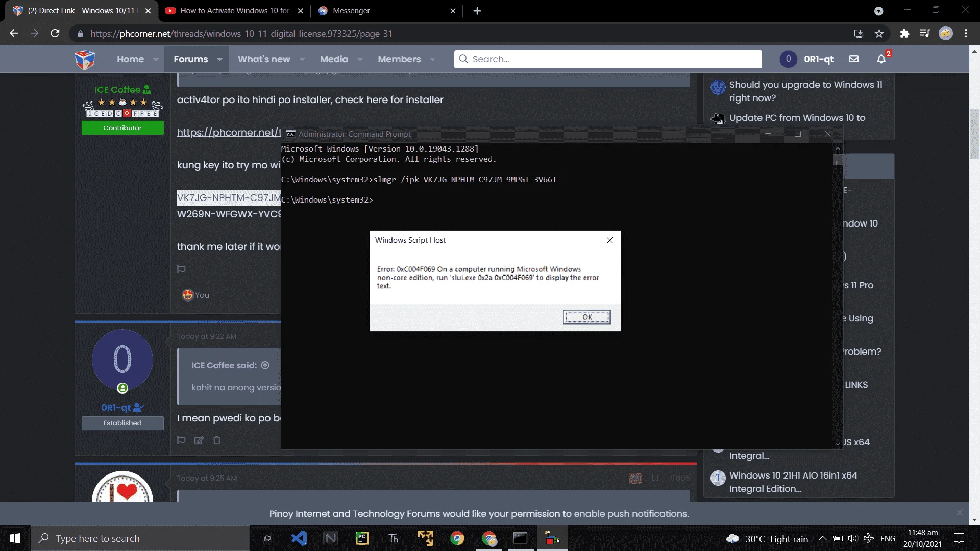Open the Windows notification center icon
The width and height of the screenshot is (980, 551).
[959, 538]
